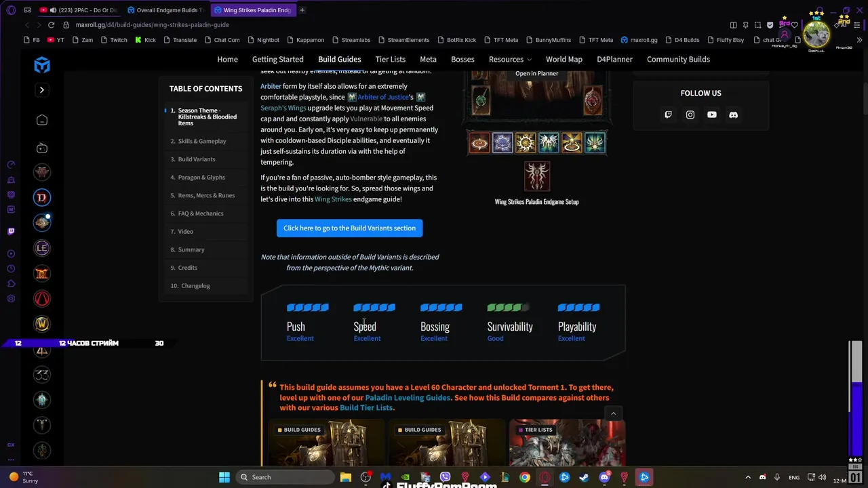This screenshot has height=488, width=868.
Task: Open Steam from the taskbar
Action: pyautogui.click(x=585, y=477)
